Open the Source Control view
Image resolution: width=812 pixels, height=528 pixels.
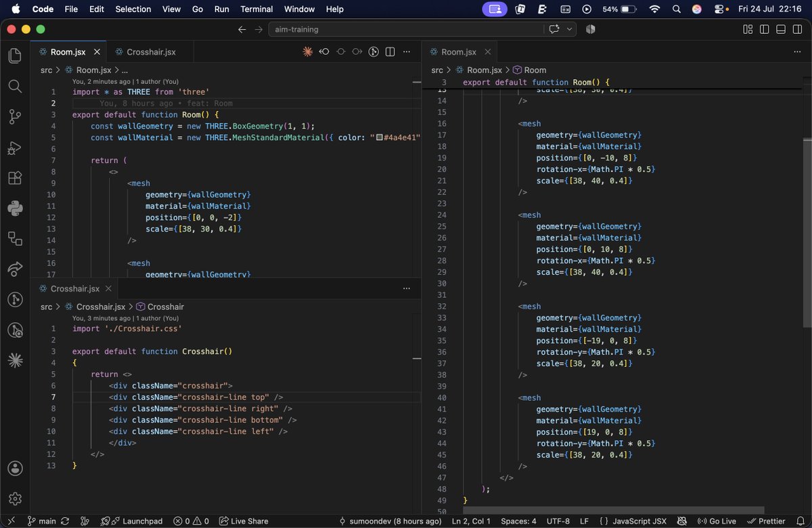pos(15,116)
